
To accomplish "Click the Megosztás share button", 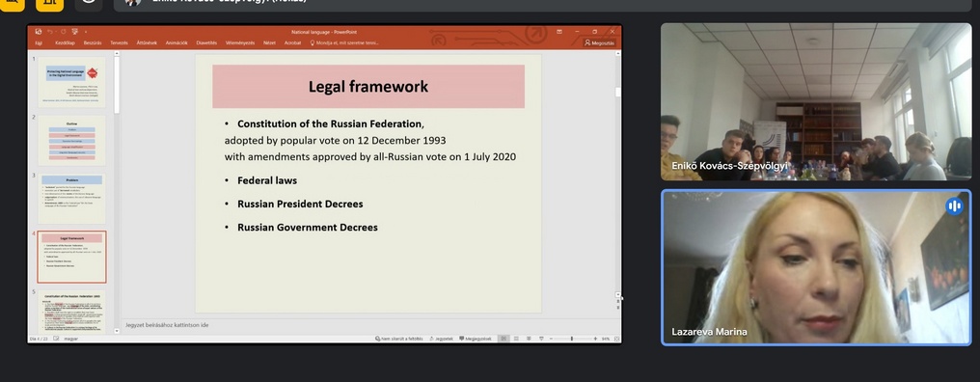I will pyautogui.click(x=599, y=43).
